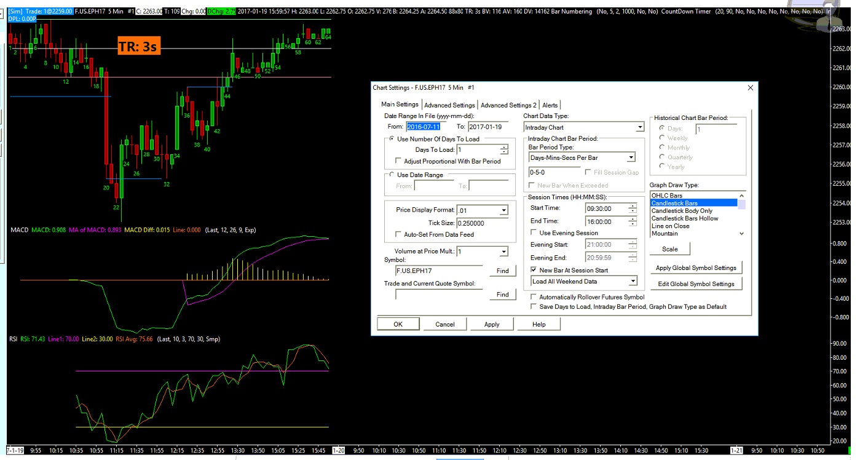Image resolution: width=868 pixels, height=460 pixels.
Task: Click Find beside Trade and Current Quote Symbol
Action: [x=502, y=295]
